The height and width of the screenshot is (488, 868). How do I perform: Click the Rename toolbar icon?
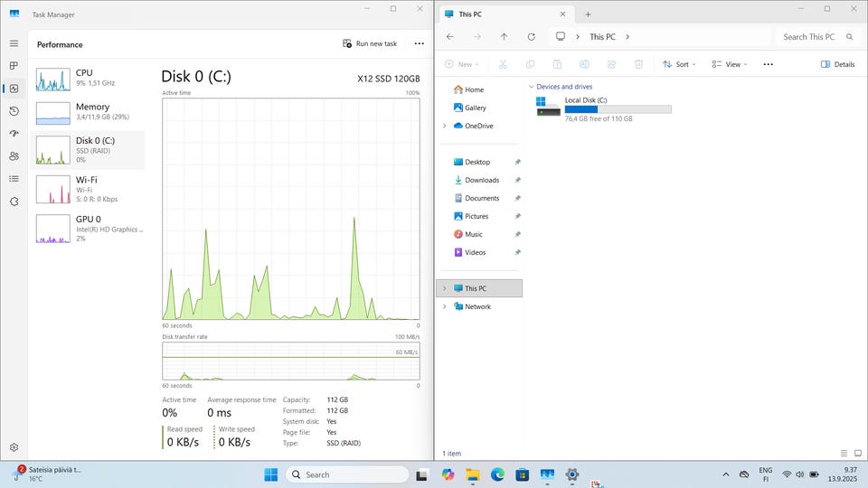tap(584, 64)
